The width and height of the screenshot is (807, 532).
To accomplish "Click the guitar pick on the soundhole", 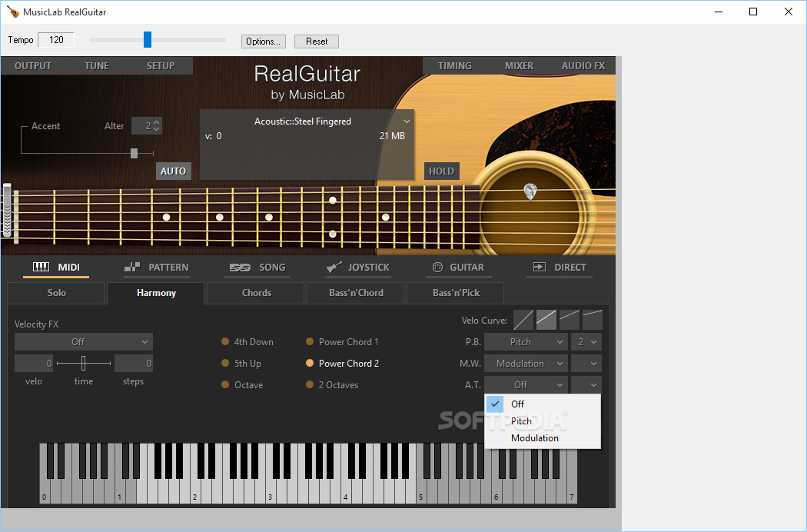I will pos(530,192).
